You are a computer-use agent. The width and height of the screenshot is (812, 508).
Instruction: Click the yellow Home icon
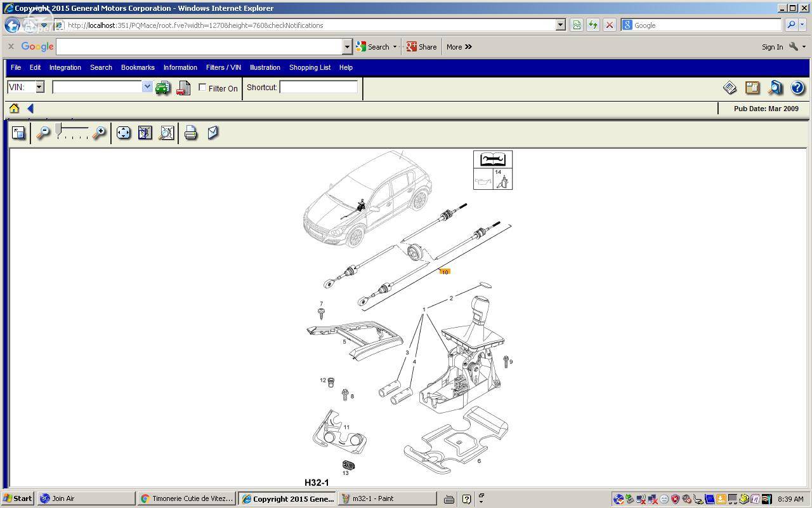tap(14, 109)
